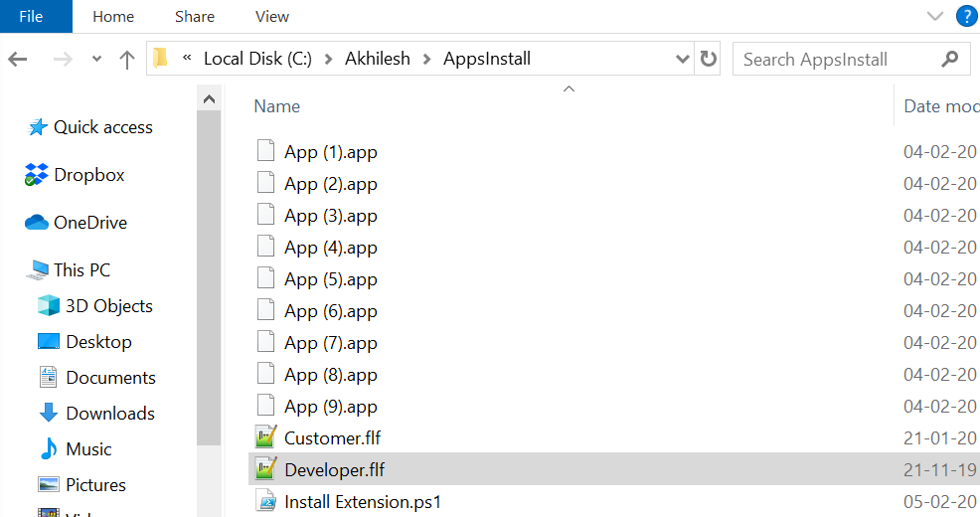Screen dimensions: 980x517
Task: Expand the address bar history dropdown
Action: (x=682, y=59)
